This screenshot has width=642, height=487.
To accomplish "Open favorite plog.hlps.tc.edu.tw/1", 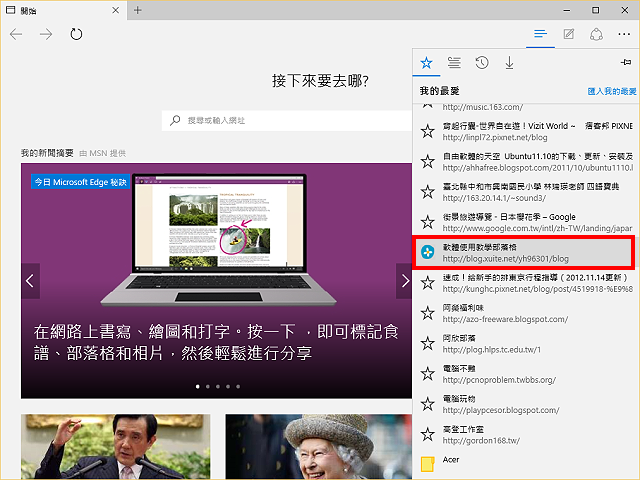I will tap(526, 343).
